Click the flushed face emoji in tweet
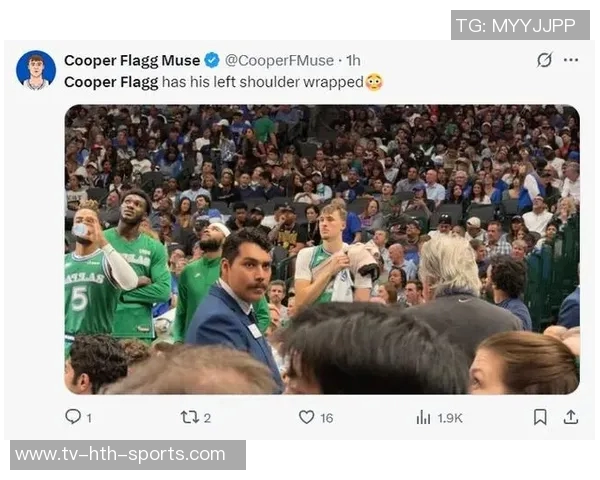This screenshot has height=480, width=600. pos(374,82)
